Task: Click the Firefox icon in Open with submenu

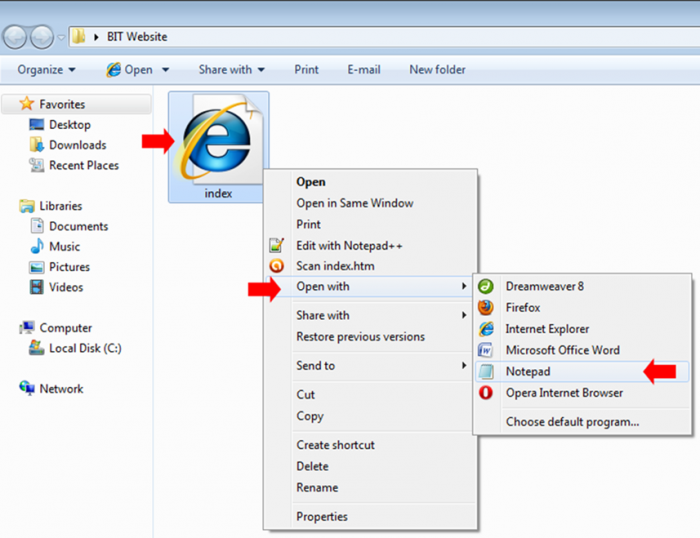Action: tap(486, 308)
